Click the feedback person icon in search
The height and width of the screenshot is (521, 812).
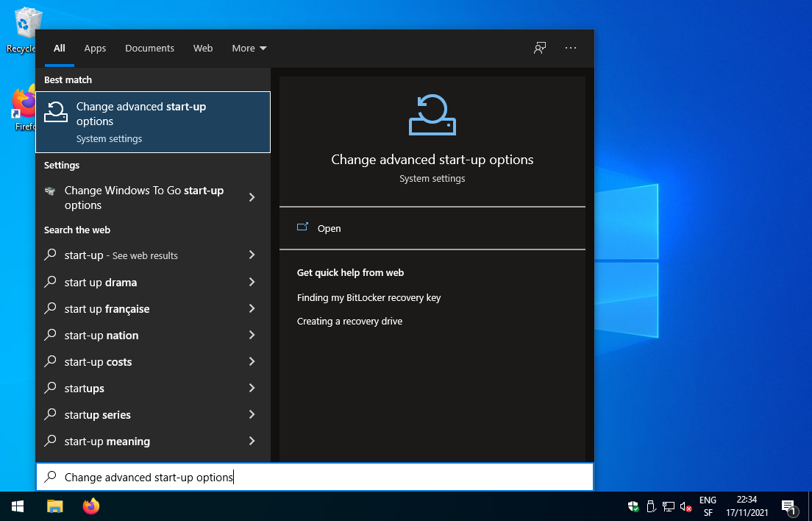539,48
